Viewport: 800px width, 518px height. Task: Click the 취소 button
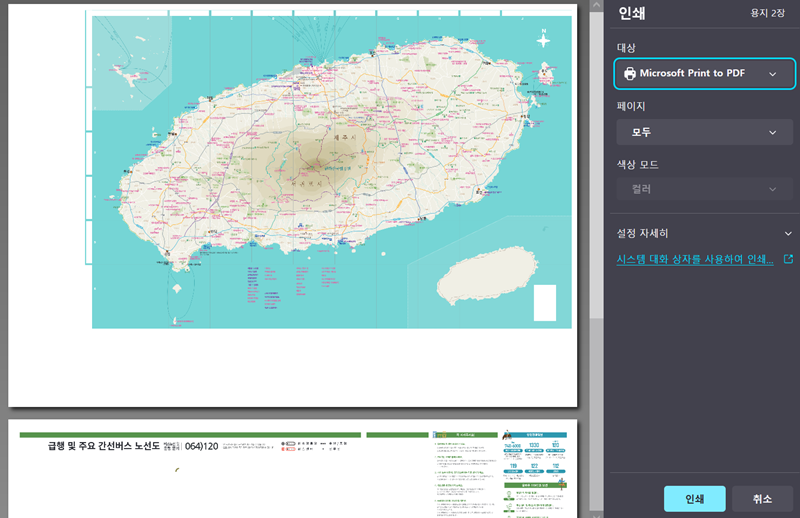[x=762, y=499]
